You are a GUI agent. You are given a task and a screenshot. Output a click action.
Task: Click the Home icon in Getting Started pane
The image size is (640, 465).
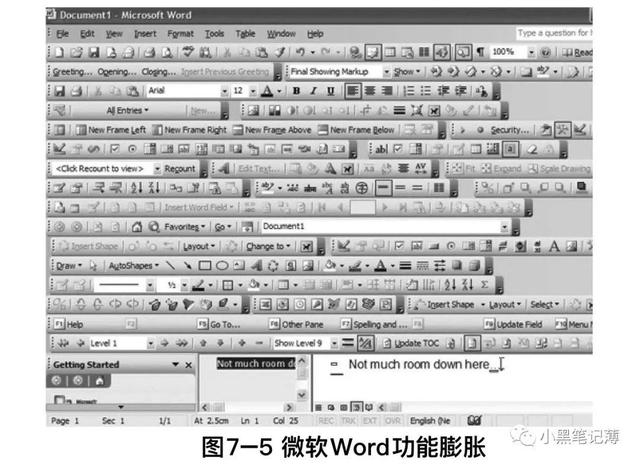pyautogui.click(x=99, y=381)
